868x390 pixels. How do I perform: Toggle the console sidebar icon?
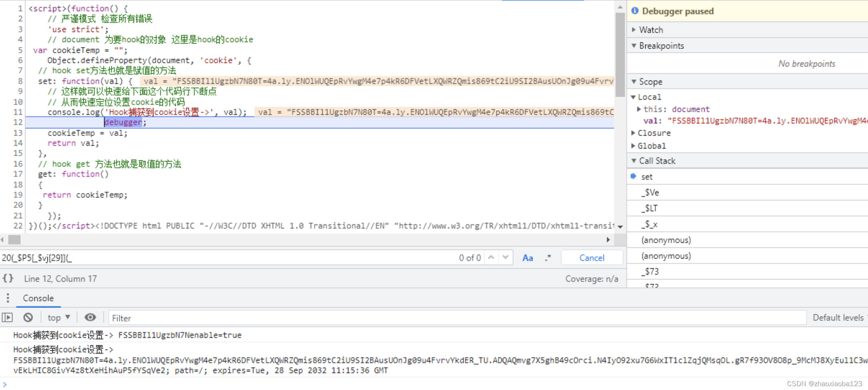pos(7,318)
